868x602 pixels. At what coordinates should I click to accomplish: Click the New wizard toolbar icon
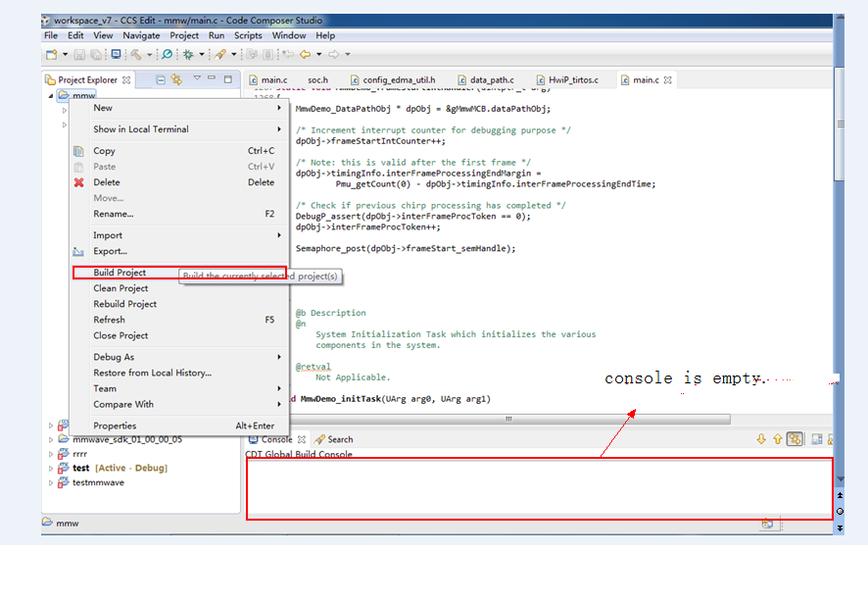coord(52,54)
